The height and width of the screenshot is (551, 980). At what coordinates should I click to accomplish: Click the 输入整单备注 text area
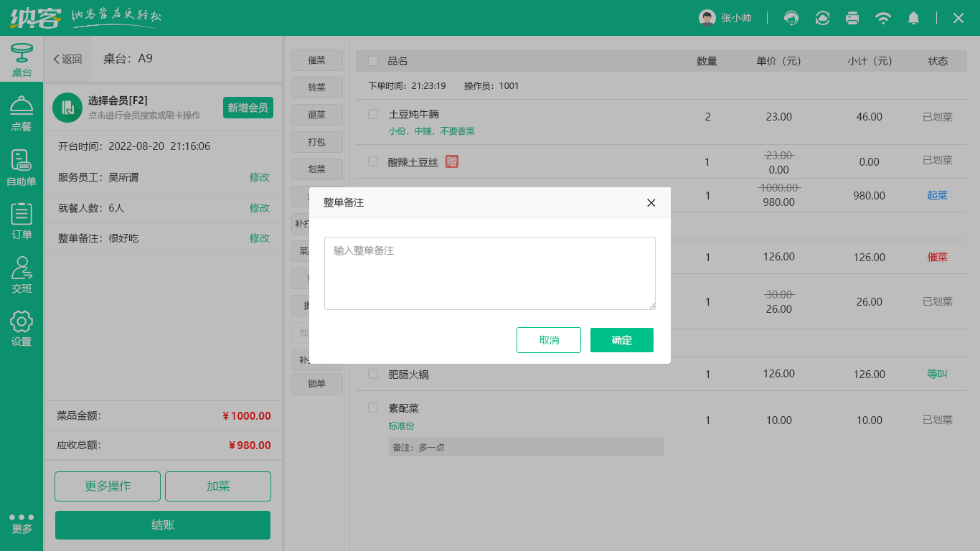pyautogui.click(x=490, y=273)
